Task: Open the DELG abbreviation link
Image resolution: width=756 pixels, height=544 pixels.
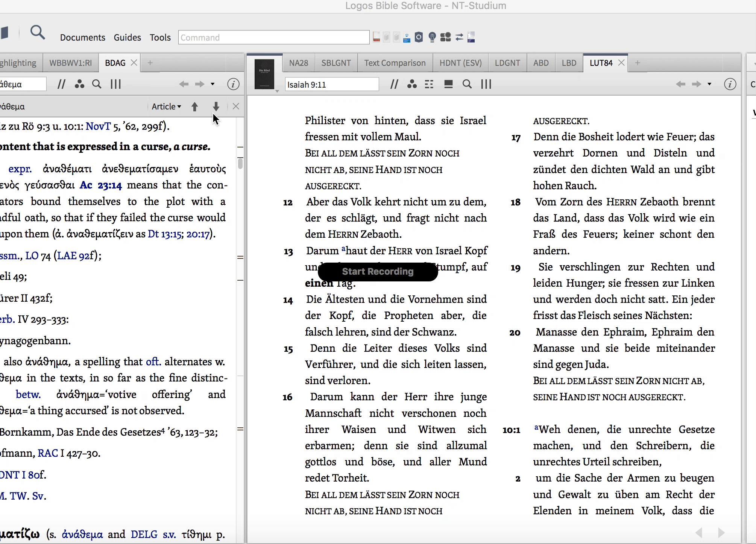Action: 144,535
